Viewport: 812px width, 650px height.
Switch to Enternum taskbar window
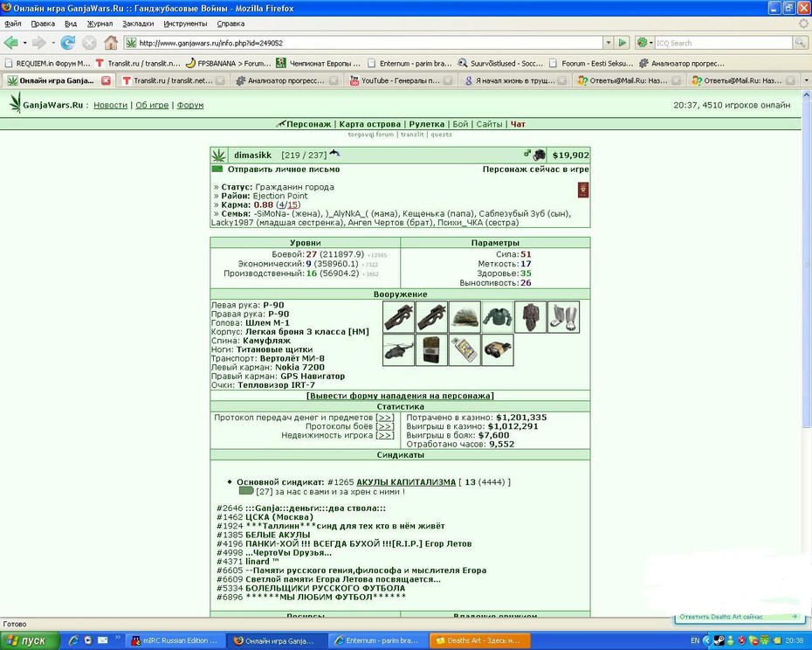click(379, 640)
